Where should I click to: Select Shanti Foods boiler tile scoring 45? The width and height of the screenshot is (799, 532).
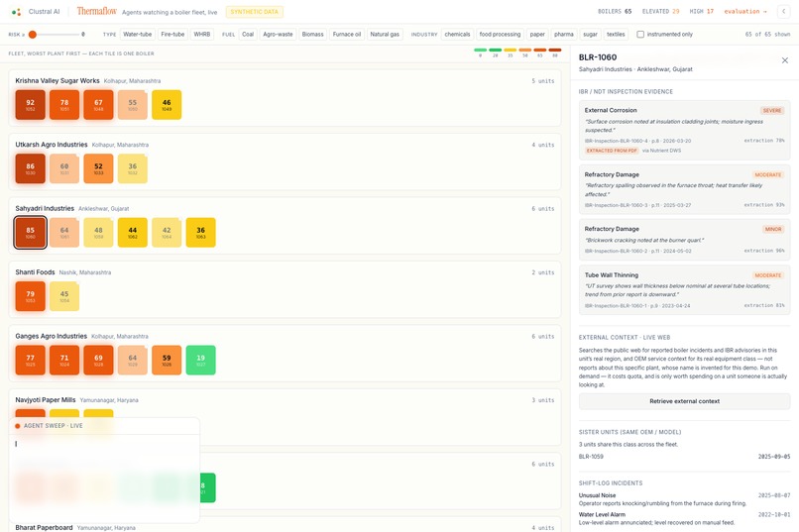(x=64, y=296)
